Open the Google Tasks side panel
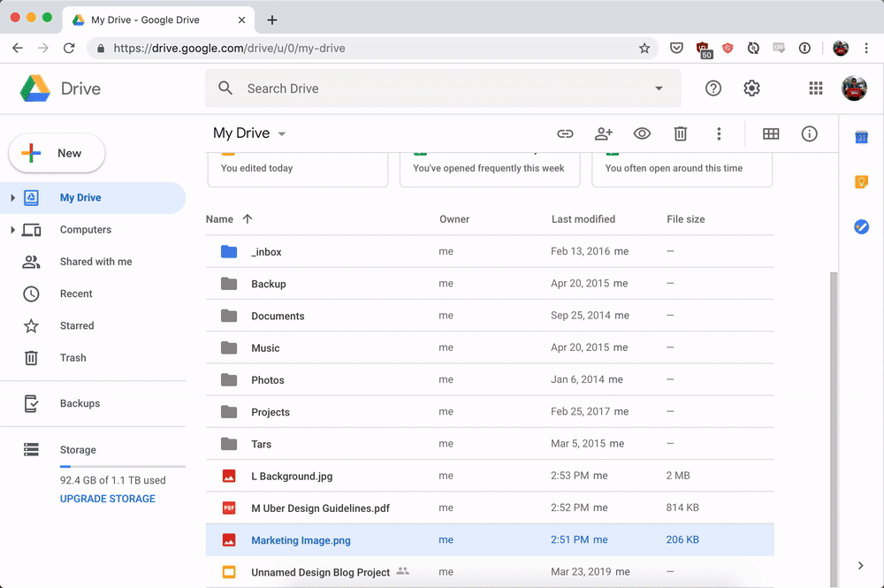 pyautogui.click(x=862, y=226)
